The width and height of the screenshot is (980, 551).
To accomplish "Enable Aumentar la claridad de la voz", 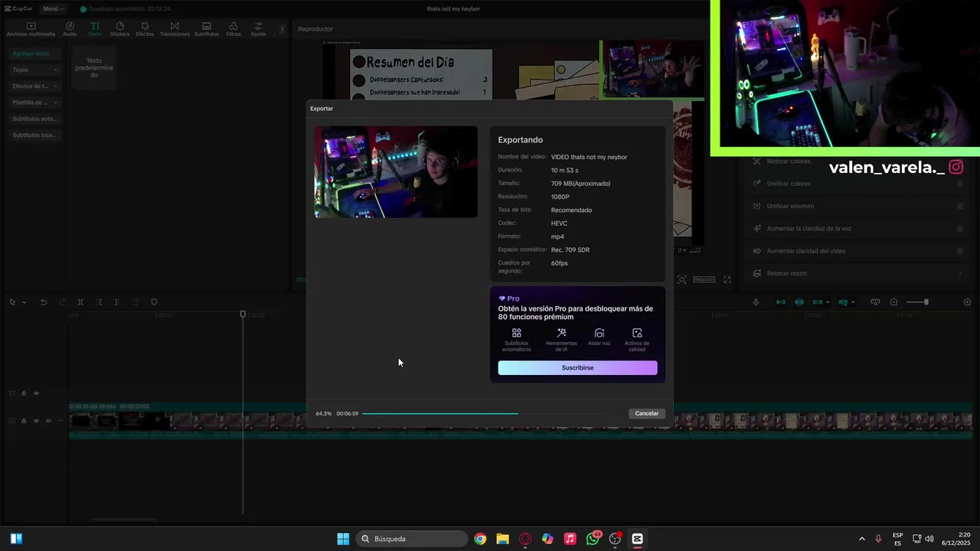I will click(960, 228).
